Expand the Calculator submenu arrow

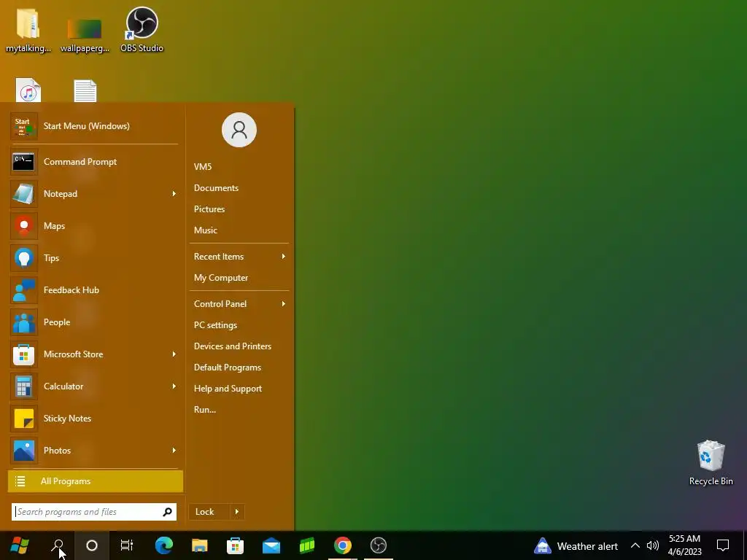174,386
